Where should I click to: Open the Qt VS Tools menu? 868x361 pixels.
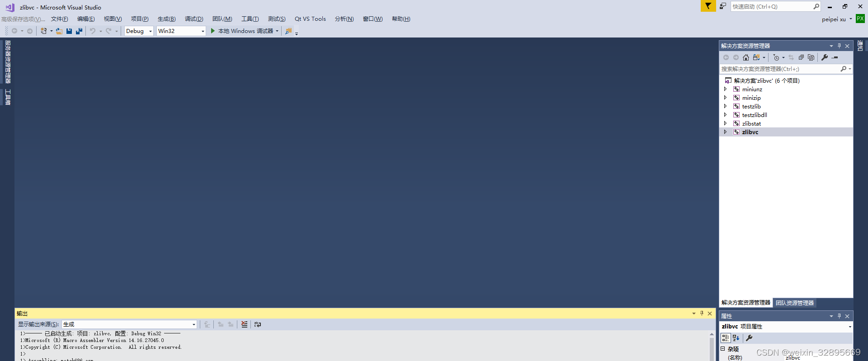310,19
